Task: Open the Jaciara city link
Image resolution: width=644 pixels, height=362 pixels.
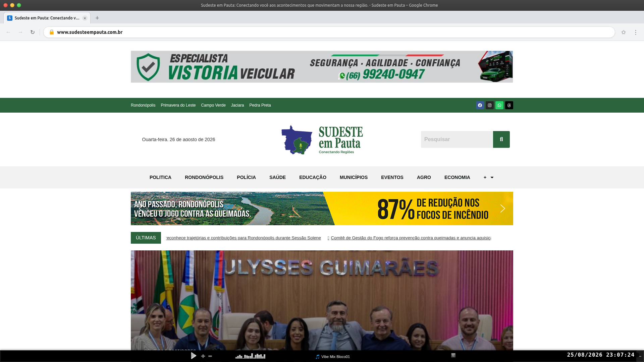Action: [237, 105]
